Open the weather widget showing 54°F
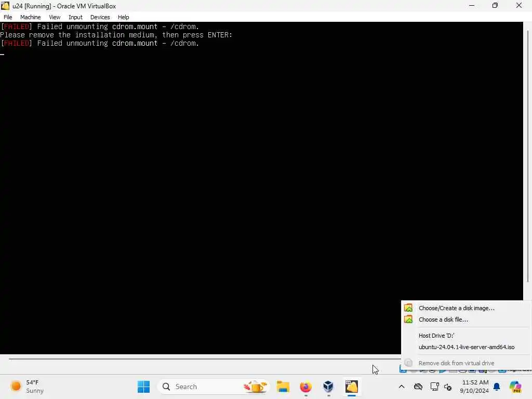The width and height of the screenshot is (532, 399). tap(27, 387)
